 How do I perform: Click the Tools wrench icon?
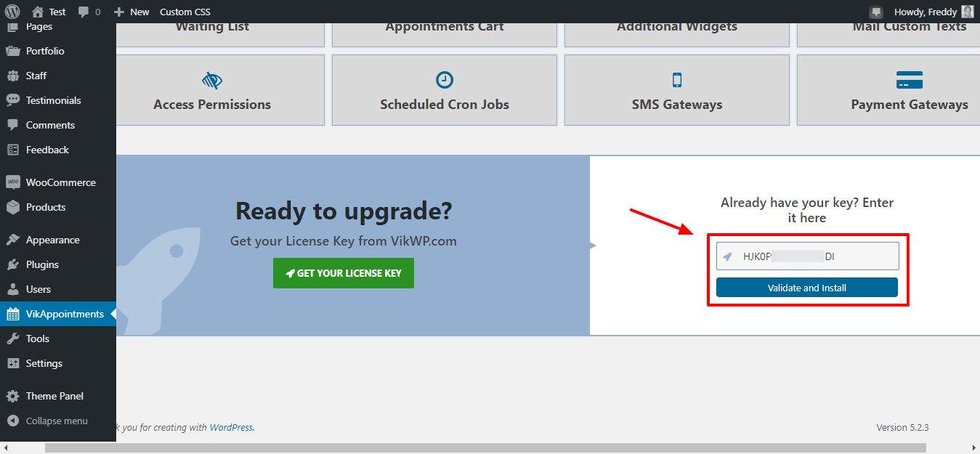13,339
